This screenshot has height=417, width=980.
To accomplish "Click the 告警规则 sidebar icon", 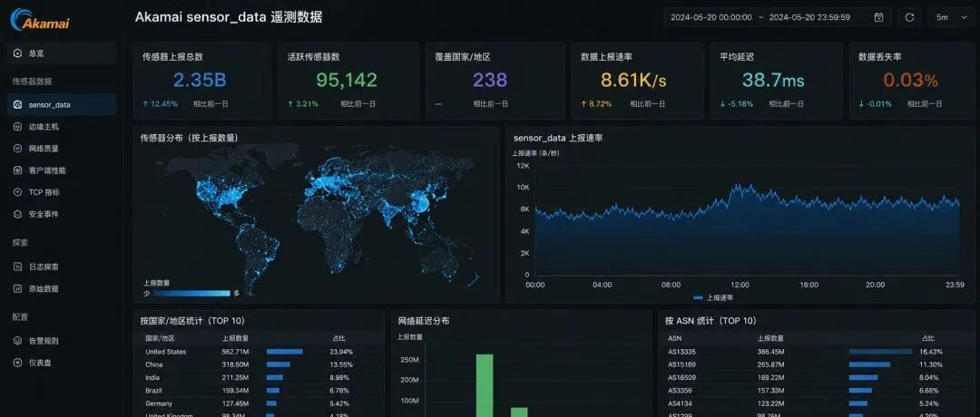I will click(17, 342).
